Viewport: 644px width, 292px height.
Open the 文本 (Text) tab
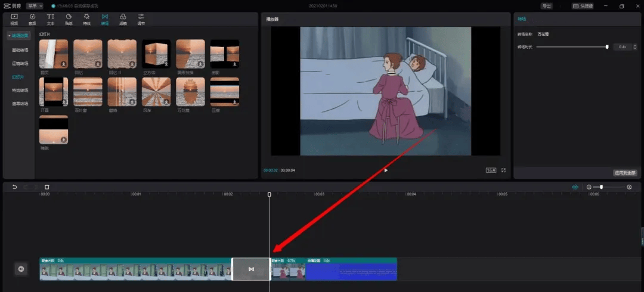(x=50, y=19)
